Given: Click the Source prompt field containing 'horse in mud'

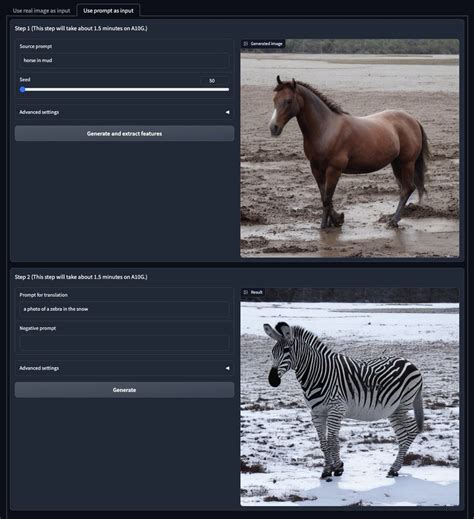Looking at the screenshot, I should (x=124, y=60).
